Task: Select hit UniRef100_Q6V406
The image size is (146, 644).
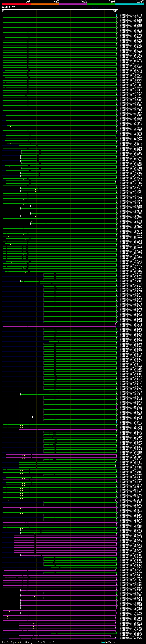Action: (x=131, y=35)
